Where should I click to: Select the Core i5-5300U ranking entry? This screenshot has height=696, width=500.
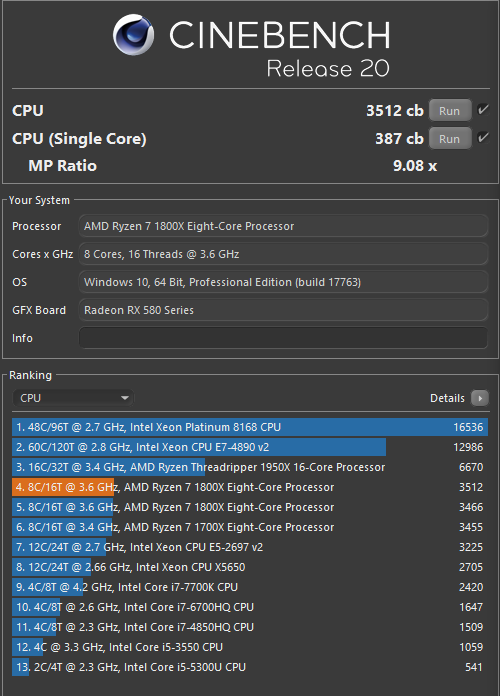(x=250, y=667)
